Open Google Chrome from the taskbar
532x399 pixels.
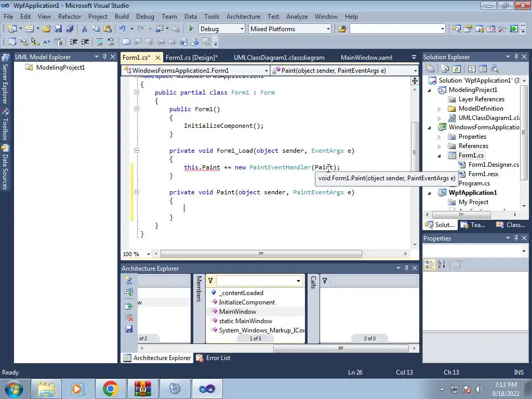[x=110, y=389]
